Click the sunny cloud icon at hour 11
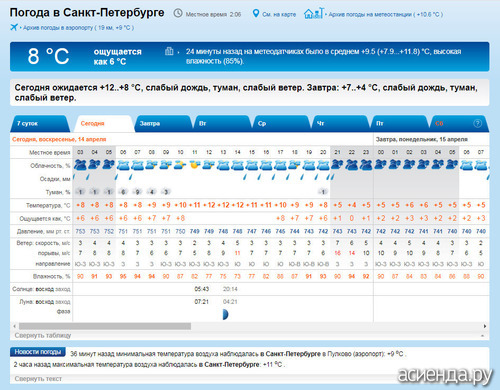The image size is (500, 390). point(194,165)
